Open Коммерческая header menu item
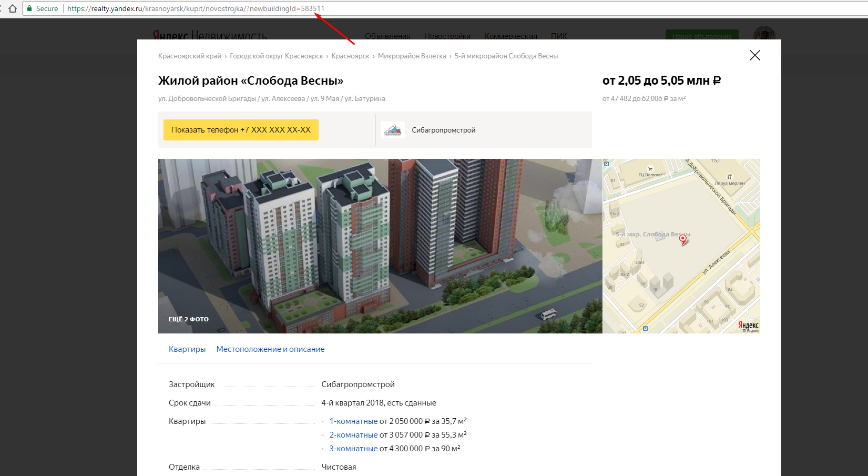The width and height of the screenshot is (868, 476). [x=511, y=36]
